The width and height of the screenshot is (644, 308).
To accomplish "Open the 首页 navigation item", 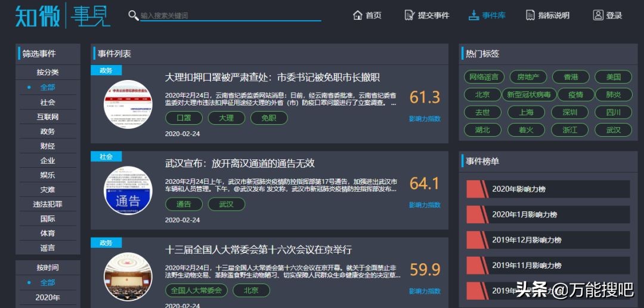I will pyautogui.click(x=367, y=15).
